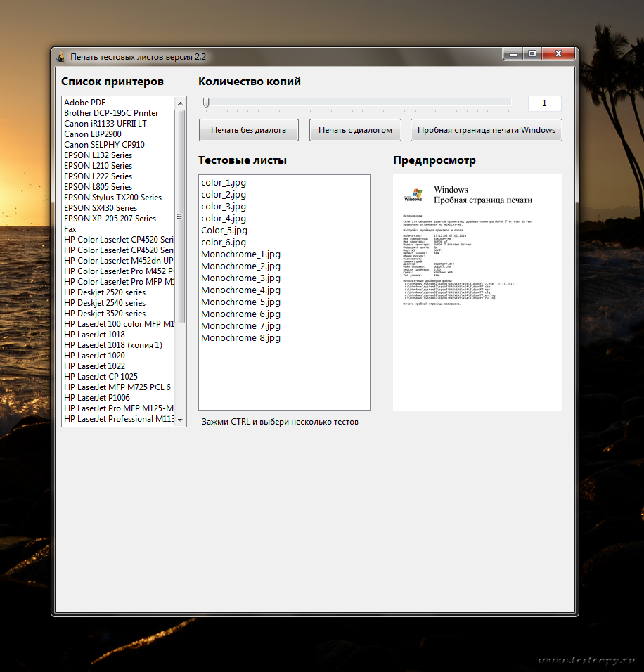Choose HP LaserJet 1018 (копия 1)
The height and width of the screenshot is (672, 644).
(x=112, y=345)
